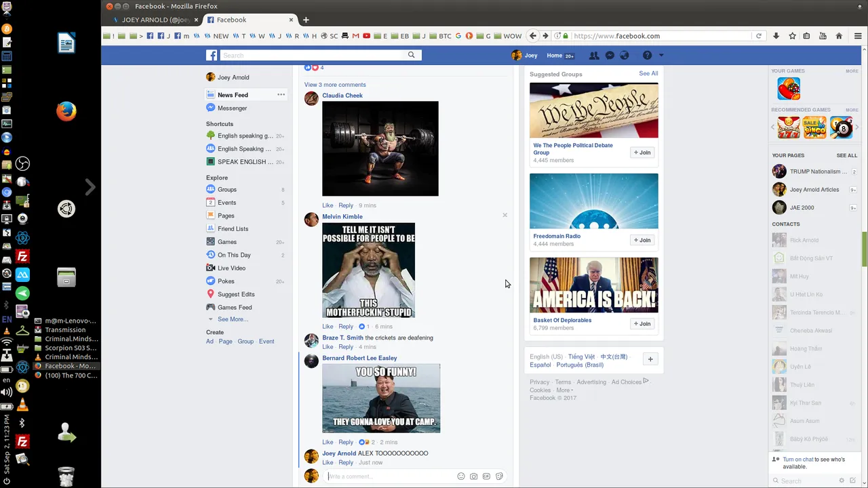
Task: Open the Messenger icon in the blue header
Action: point(610,56)
